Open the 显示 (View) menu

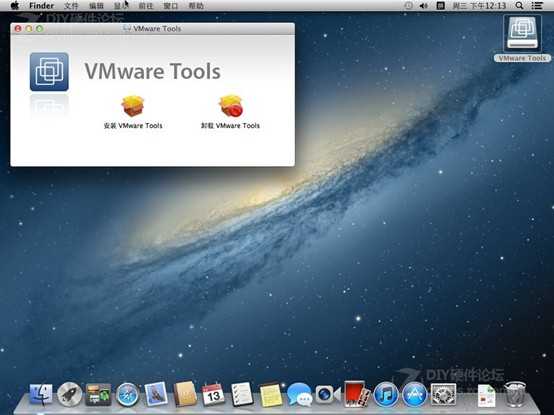pos(121,6)
